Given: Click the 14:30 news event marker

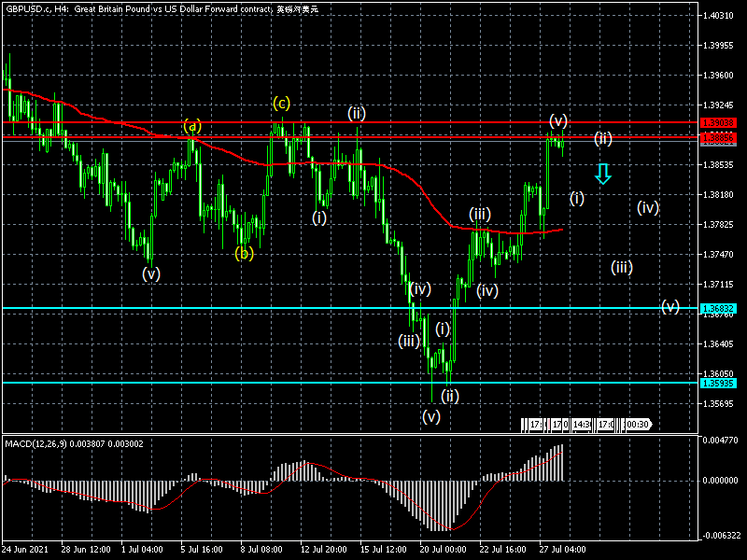Looking at the screenshot, I should click(582, 425).
